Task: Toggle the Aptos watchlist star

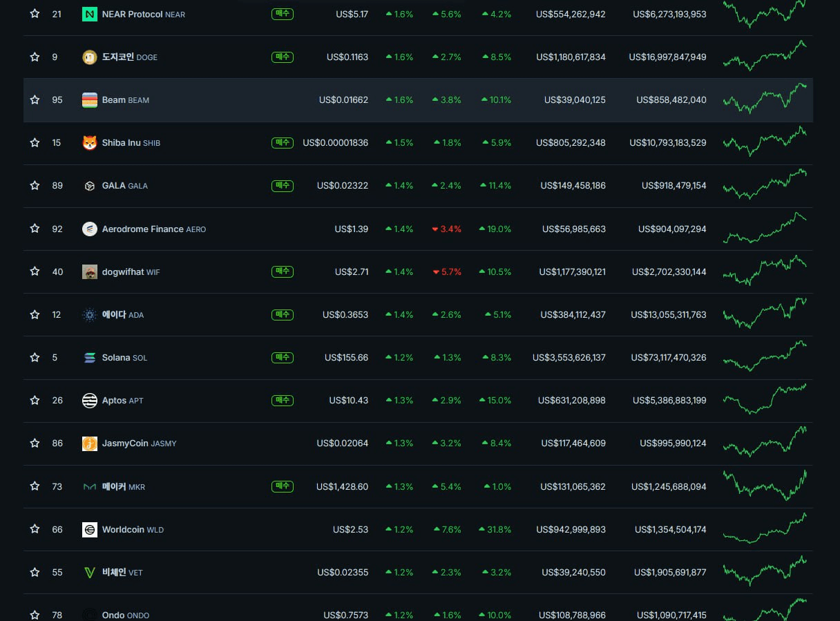Action: [35, 400]
